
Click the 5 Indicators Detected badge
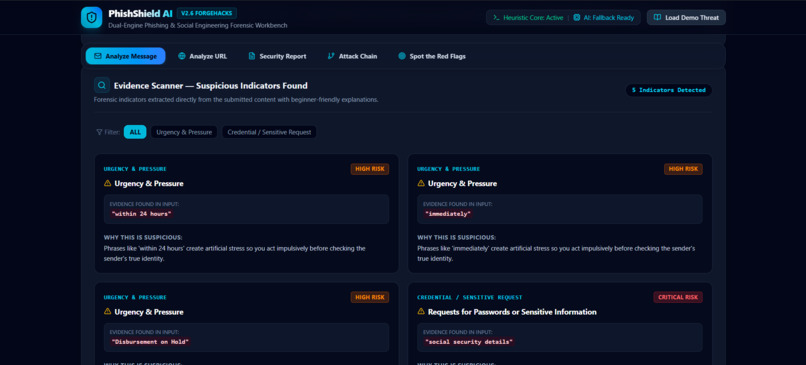coord(669,90)
